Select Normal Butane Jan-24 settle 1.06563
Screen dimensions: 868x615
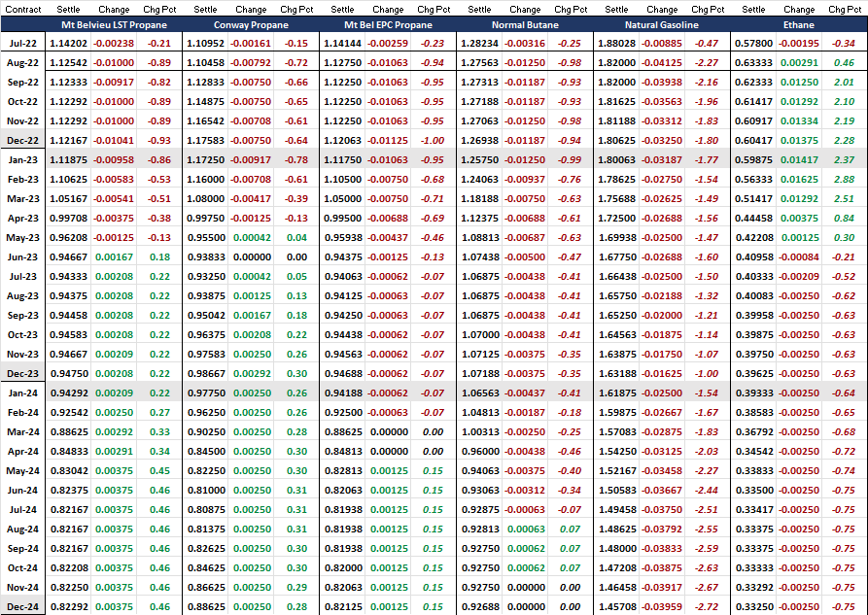(480, 393)
